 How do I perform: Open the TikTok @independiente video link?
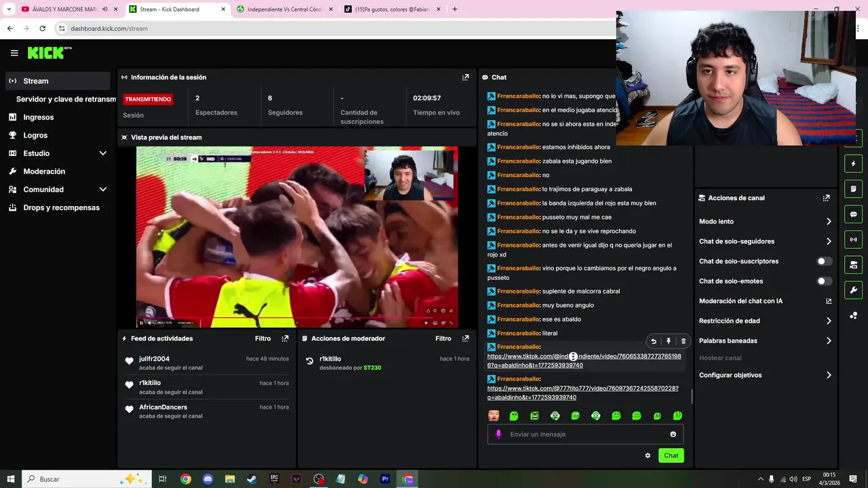point(584,361)
